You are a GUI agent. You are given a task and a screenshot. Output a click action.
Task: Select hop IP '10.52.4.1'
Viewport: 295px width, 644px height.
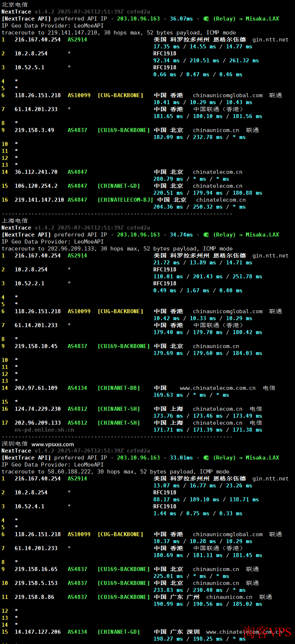pyautogui.click(x=29, y=506)
